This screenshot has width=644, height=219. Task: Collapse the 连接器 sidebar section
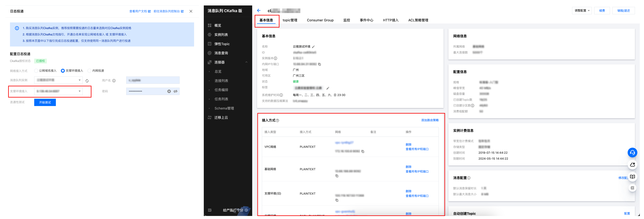(246, 62)
